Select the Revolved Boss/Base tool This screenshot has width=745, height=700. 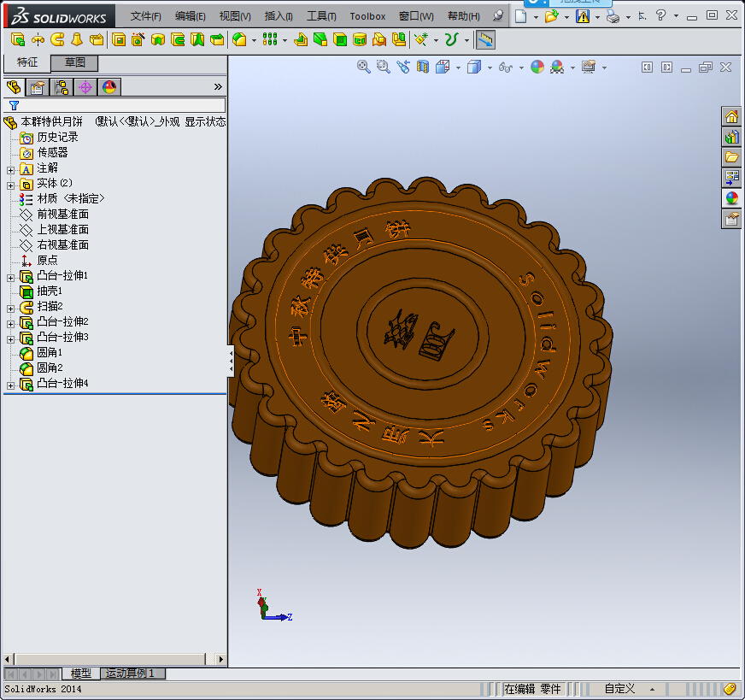coord(38,40)
